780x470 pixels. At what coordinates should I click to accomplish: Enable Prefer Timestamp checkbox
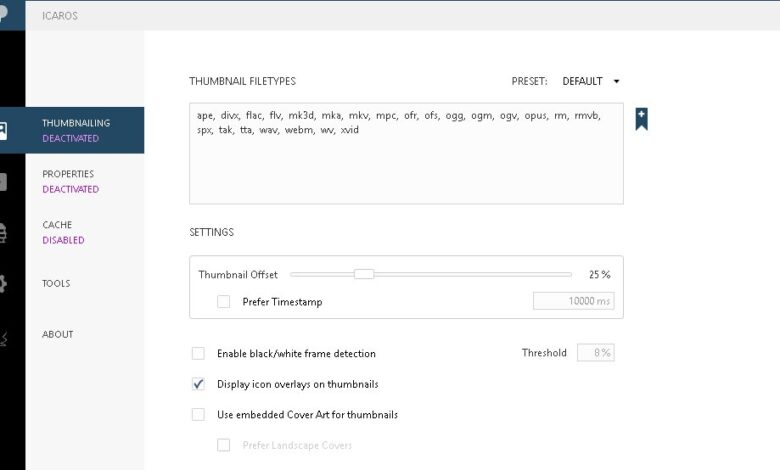(224, 301)
